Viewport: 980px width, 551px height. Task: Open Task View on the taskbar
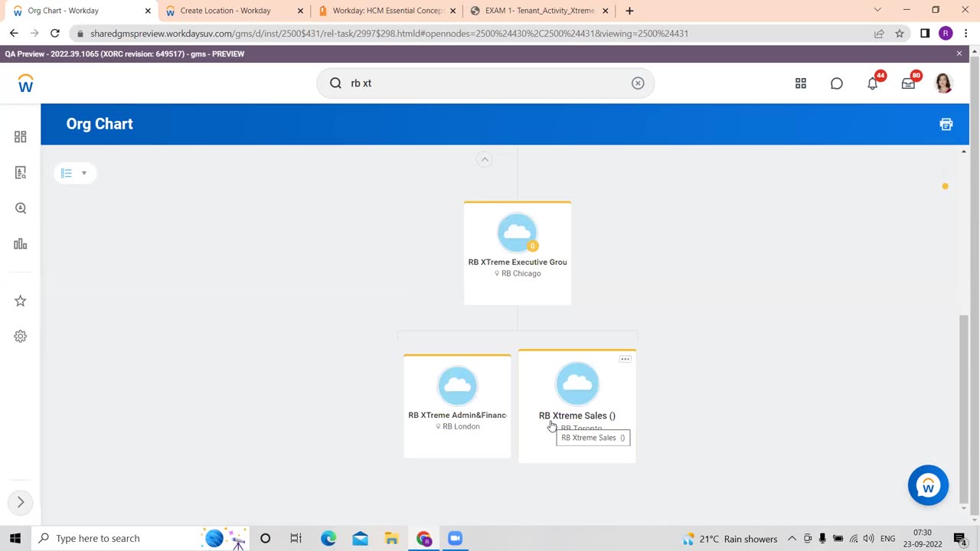point(296,538)
